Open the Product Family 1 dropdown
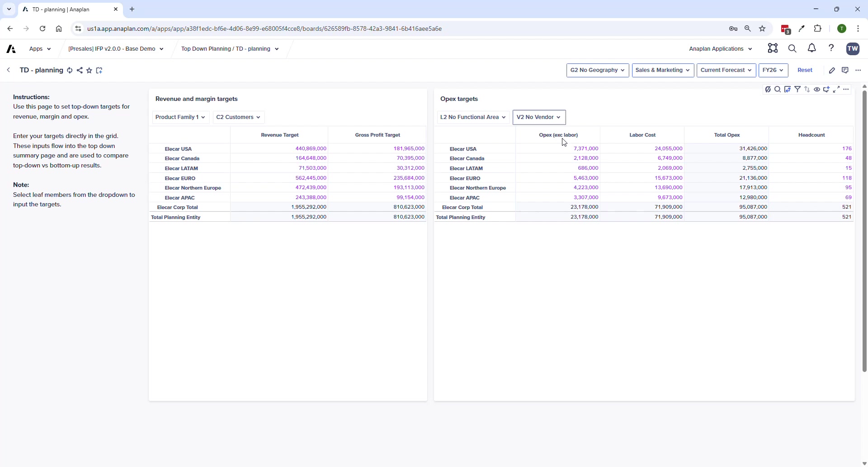 (x=180, y=117)
